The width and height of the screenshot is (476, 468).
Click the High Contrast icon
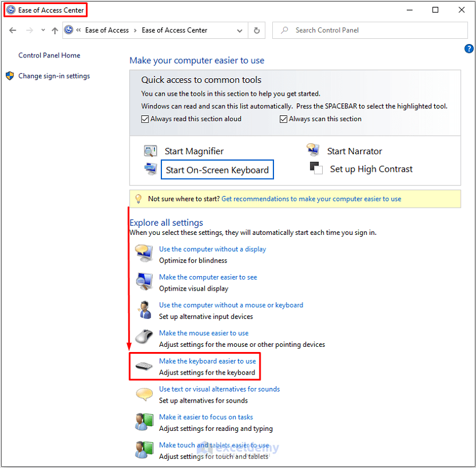pos(316,168)
